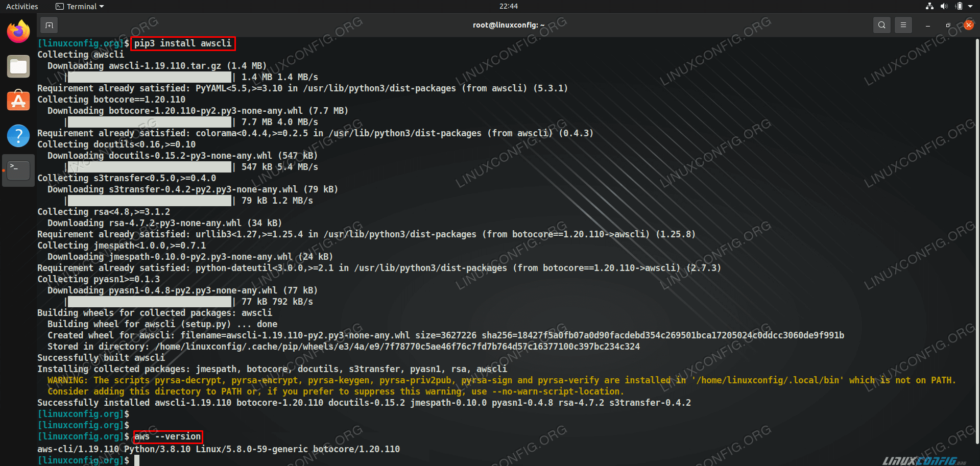Click the battery charging indicator
980x466 pixels.
click(959, 6)
